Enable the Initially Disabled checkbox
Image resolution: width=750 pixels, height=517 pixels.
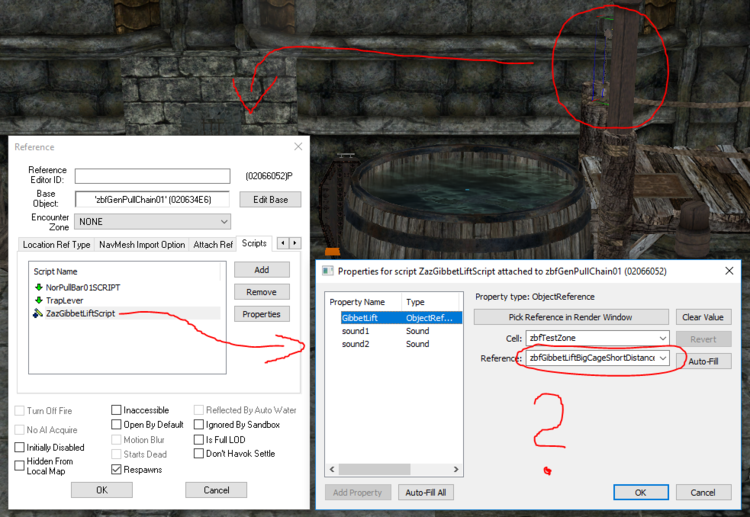pos(19,447)
